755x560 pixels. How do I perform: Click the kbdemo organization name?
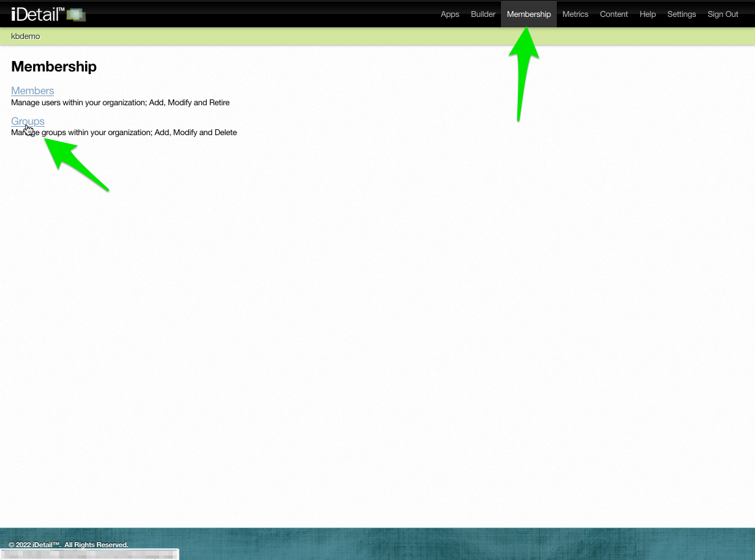pos(25,36)
